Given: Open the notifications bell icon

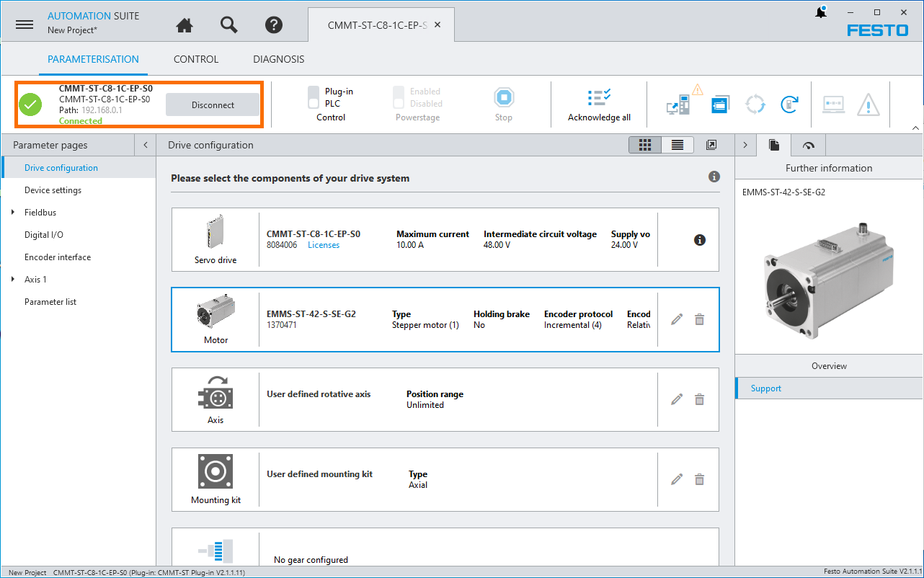Looking at the screenshot, I should point(820,12).
